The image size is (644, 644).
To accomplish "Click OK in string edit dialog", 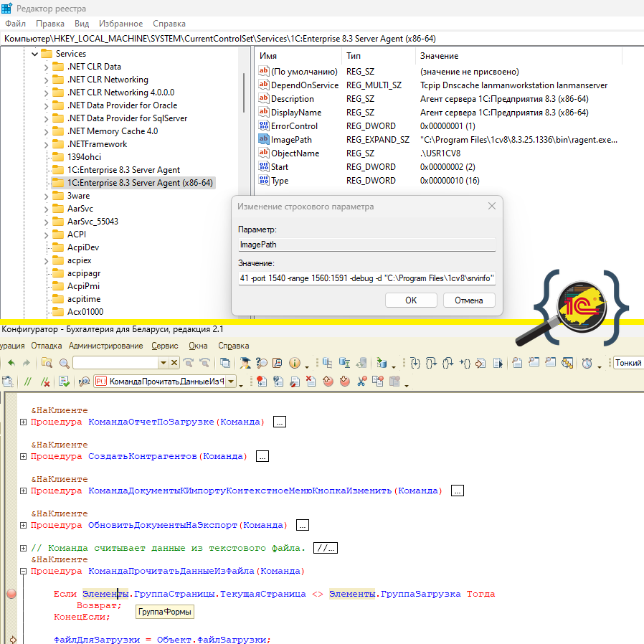I will click(411, 300).
